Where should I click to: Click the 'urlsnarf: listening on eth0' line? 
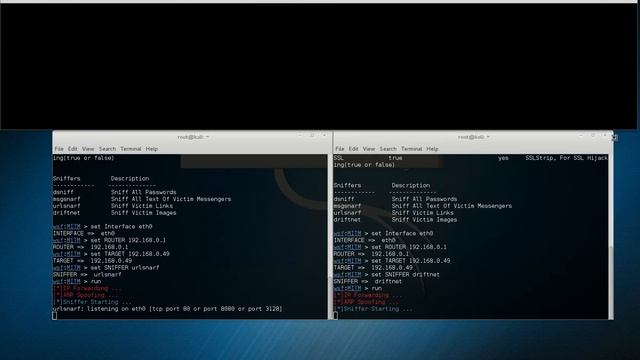[167, 309]
